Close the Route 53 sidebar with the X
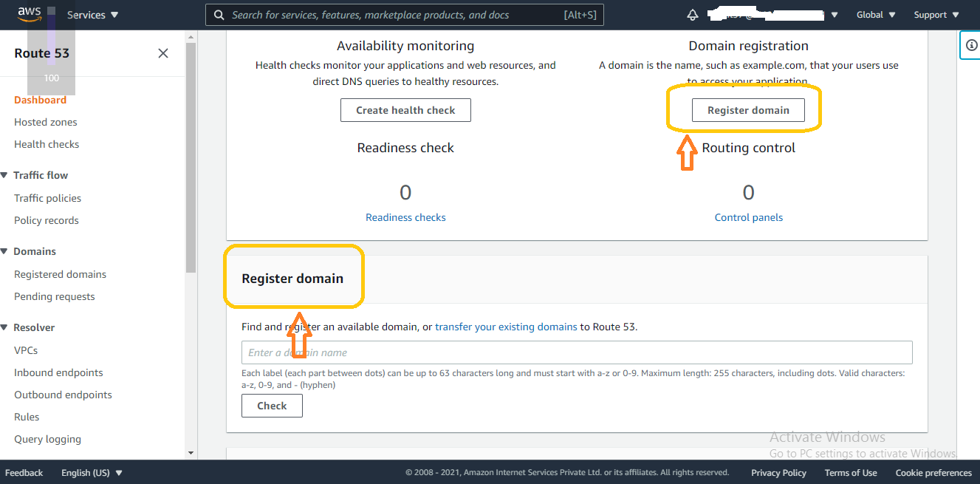The image size is (980, 484). click(x=163, y=53)
